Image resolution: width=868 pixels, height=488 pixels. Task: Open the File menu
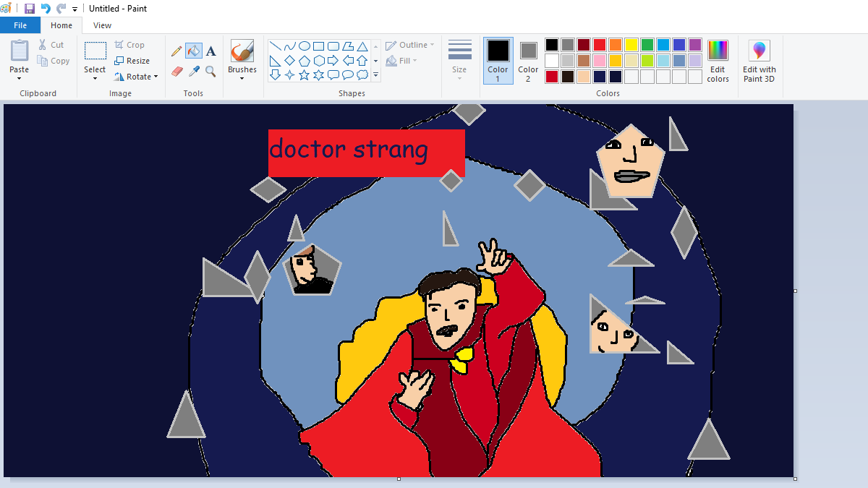(x=20, y=25)
